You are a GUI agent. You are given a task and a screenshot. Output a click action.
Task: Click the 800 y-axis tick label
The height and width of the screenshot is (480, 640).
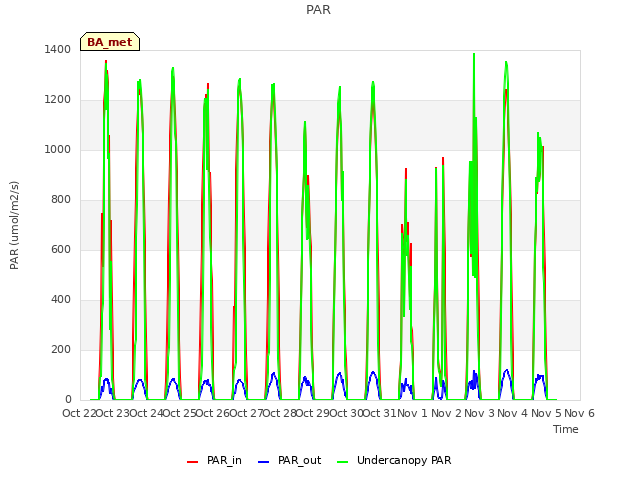[x=61, y=200]
